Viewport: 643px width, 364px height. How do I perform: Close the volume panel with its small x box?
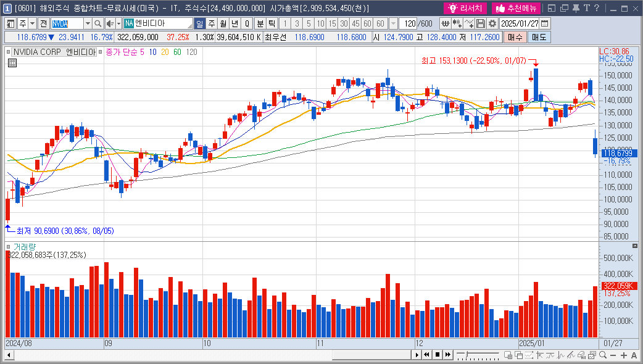(635, 246)
